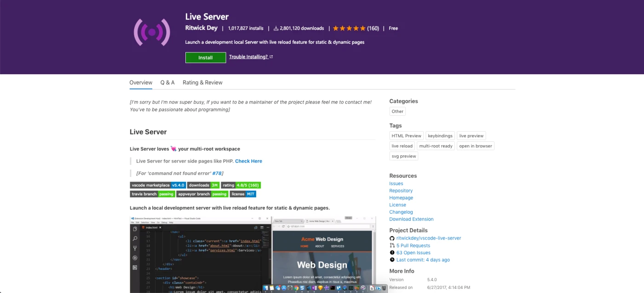The height and width of the screenshot is (293, 644).
Task: Click the 6/27/2017 release date value
Action: coord(449,287)
